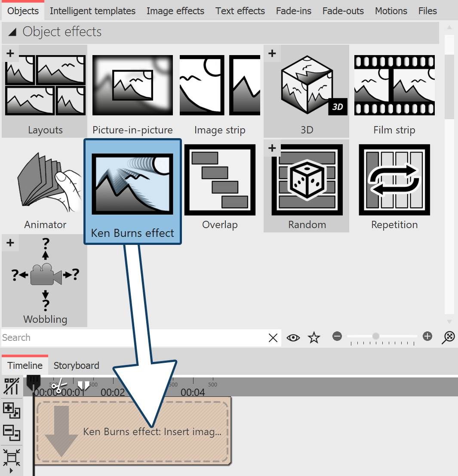Click the zoom-to-fit magnifier icon
Viewport: 458px width, 476px height.
(448, 337)
